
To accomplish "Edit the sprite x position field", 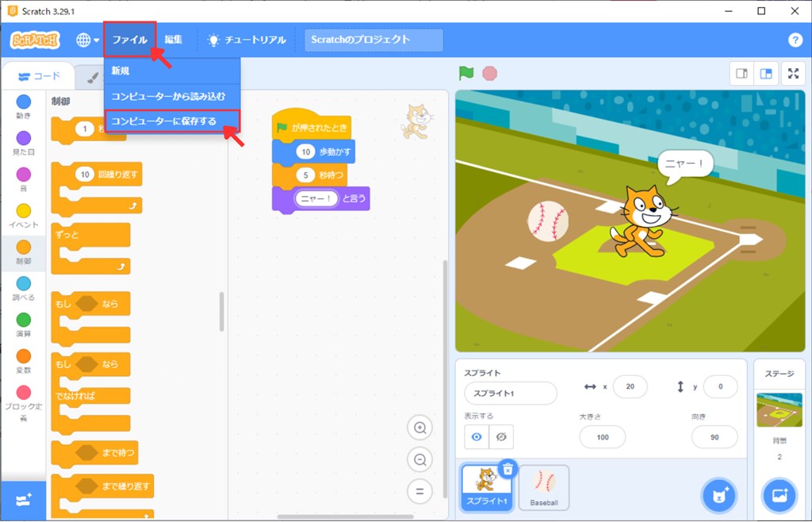I will pyautogui.click(x=630, y=386).
